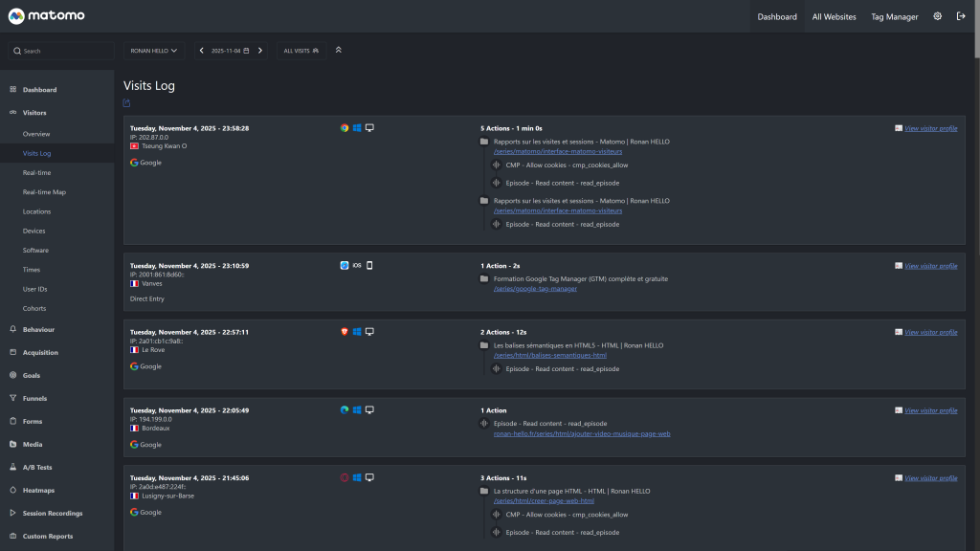Open the 2025-11-04 date picker
Image resolution: width=980 pixels, height=551 pixels.
coord(230,51)
